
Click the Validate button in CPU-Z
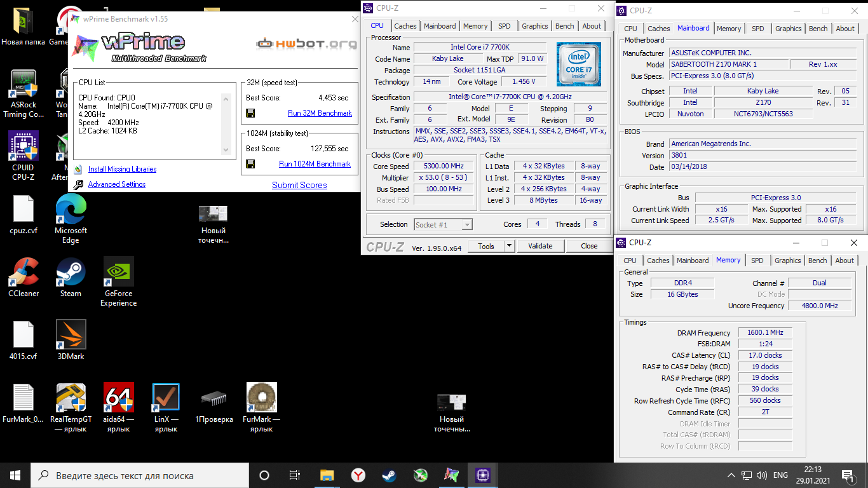(x=540, y=246)
